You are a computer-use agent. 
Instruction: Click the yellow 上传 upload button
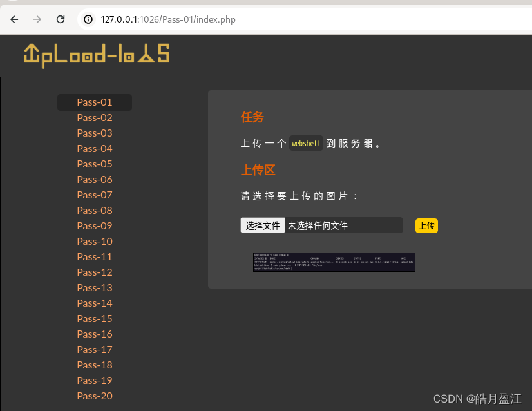click(426, 225)
